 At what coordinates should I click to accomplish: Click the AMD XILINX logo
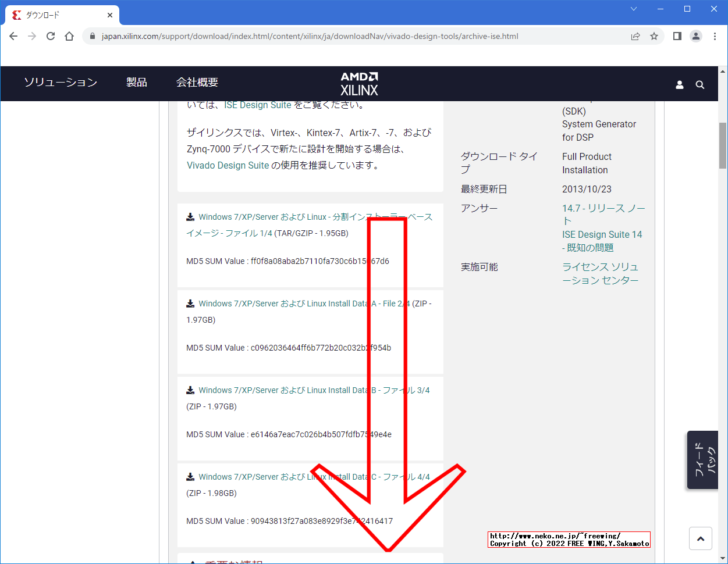358,83
